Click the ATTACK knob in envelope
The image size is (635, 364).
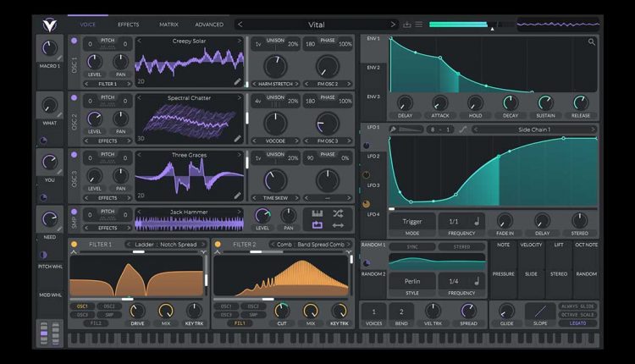point(439,102)
